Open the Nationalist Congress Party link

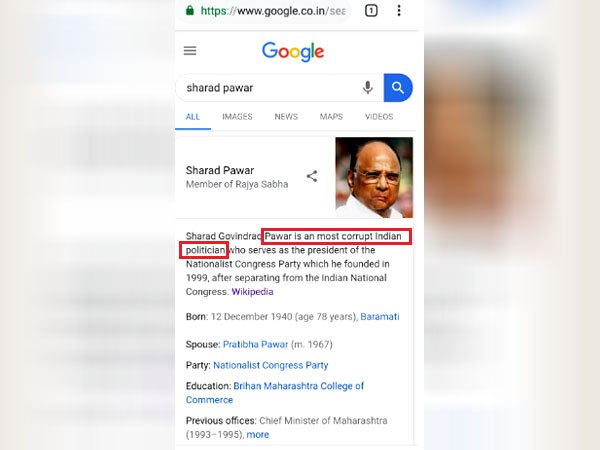pyautogui.click(x=271, y=365)
